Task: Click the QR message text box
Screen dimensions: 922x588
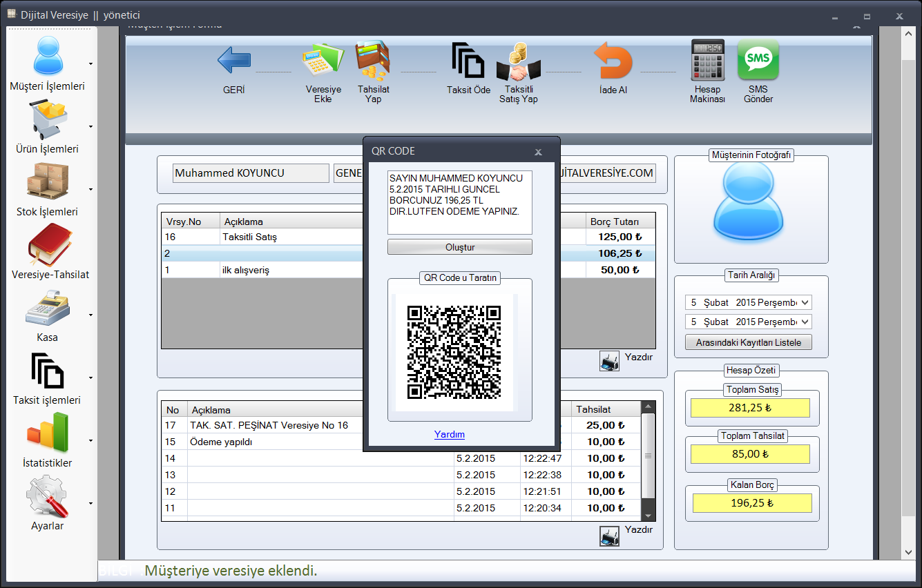Action: coord(459,202)
